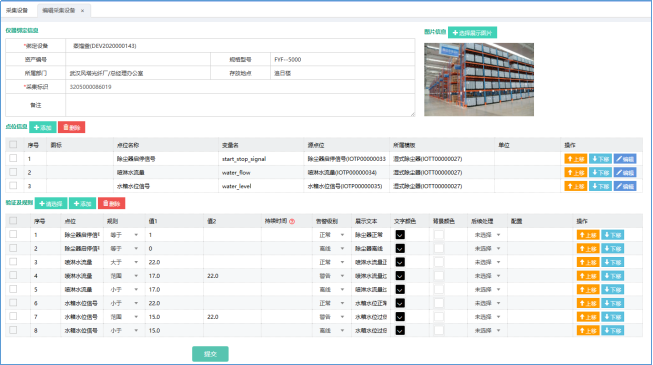Screen dimensions: 653x365
Task: Click the 值2 field showing 22.0 in rule row 4
Action: pyautogui.click(x=232, y=276)
